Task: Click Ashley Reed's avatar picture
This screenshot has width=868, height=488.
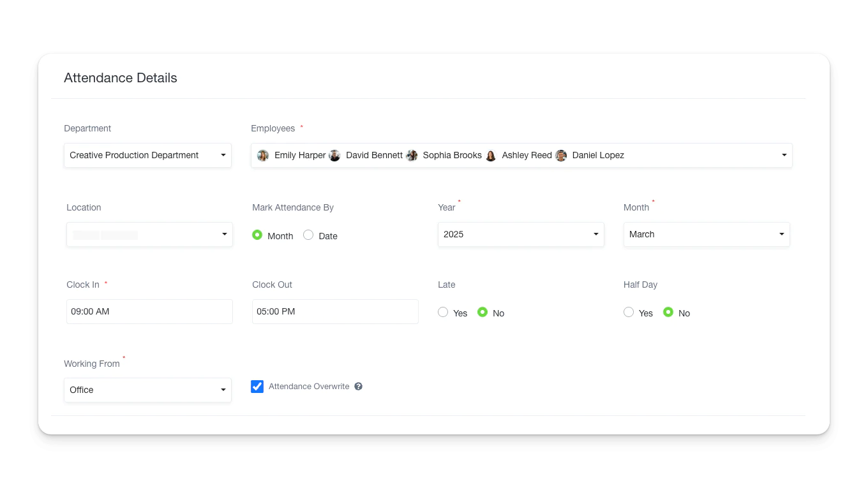Action: [491, 156]
